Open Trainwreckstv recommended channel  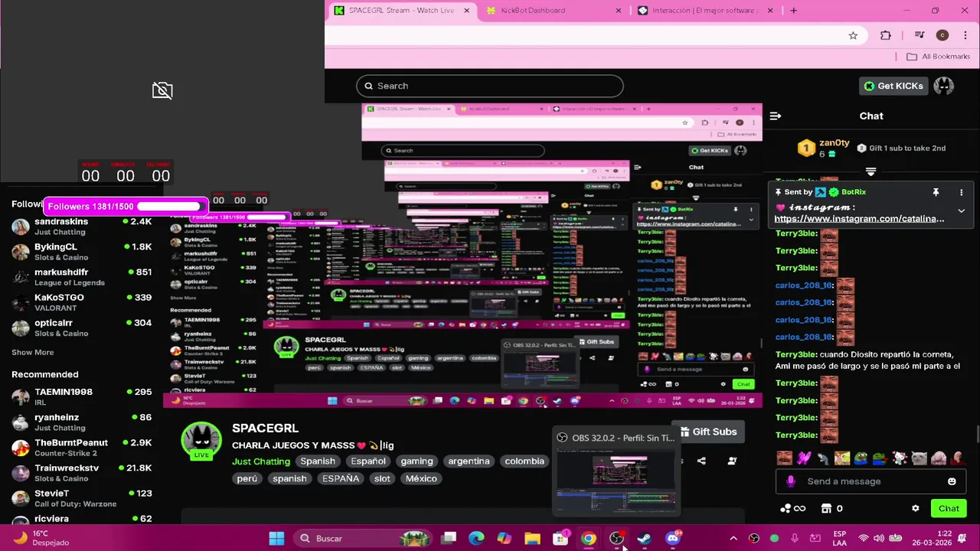[81, 473]
